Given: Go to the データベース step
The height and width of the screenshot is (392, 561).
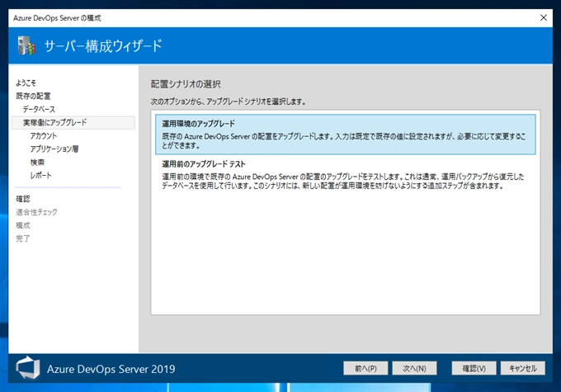Looking at the screenshot, I should 39,109.
